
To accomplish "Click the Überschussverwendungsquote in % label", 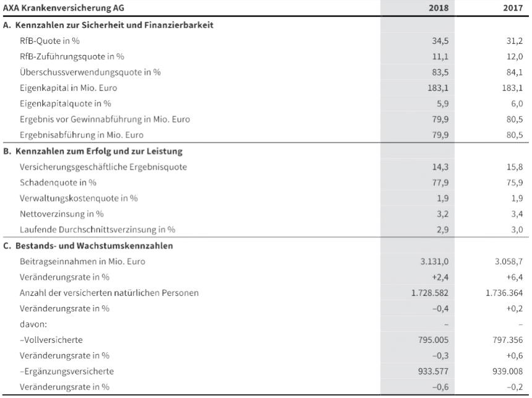I will pyautogui.click(x=90, y=72).
